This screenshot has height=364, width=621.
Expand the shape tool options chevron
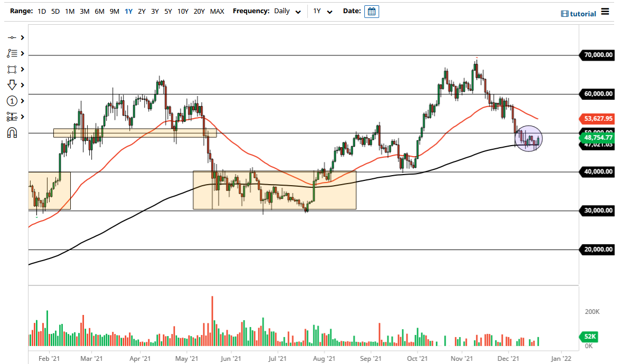click(x=21, y=69)
